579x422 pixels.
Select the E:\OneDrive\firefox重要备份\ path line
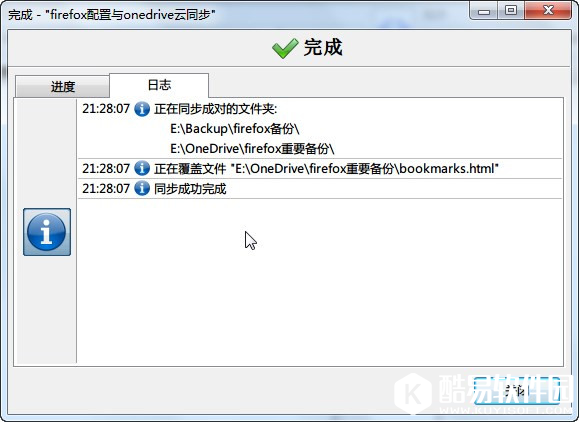click(252, 149)
